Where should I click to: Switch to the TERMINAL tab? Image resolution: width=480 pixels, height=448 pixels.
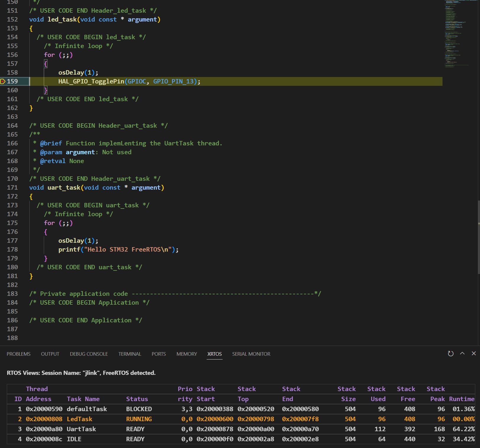[130, 354]
